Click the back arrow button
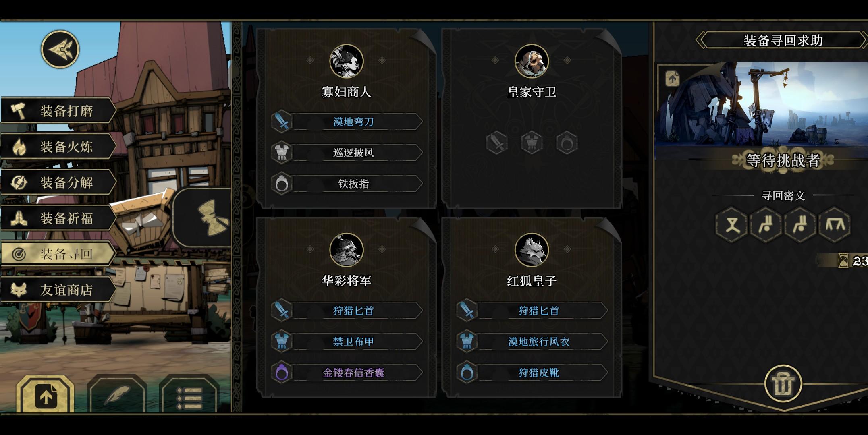868x435 pixels. click(60, 50)
